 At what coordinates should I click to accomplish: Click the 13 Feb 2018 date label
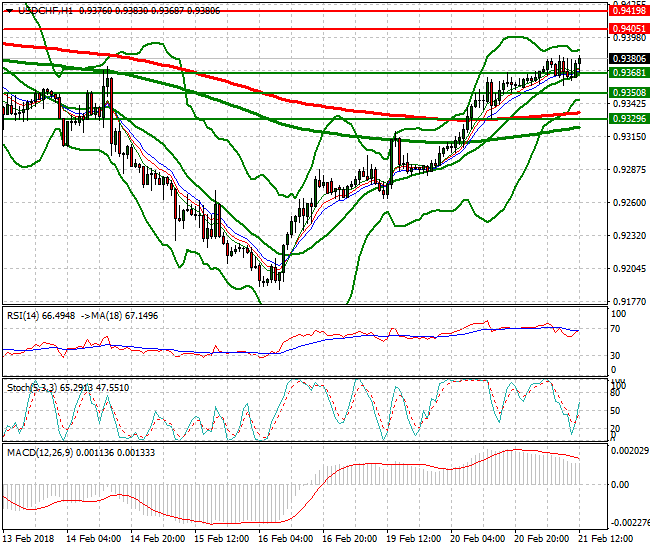tap(28, 539)
